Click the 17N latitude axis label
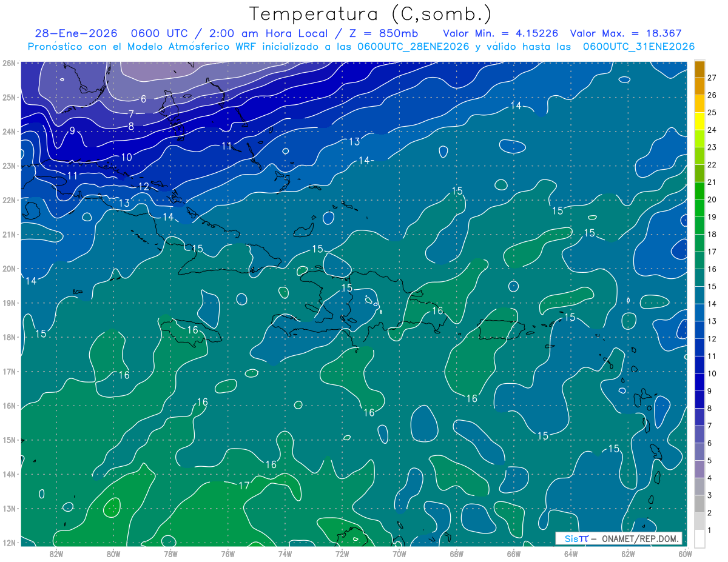 pos(8,372)
